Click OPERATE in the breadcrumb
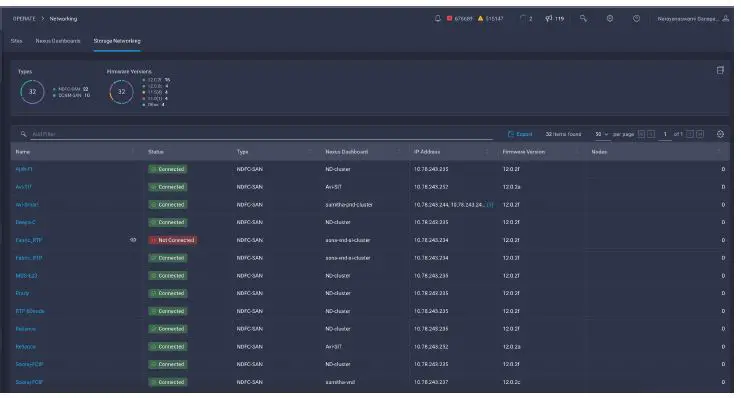This screenshot has height=398, width=741. (24, 19)
